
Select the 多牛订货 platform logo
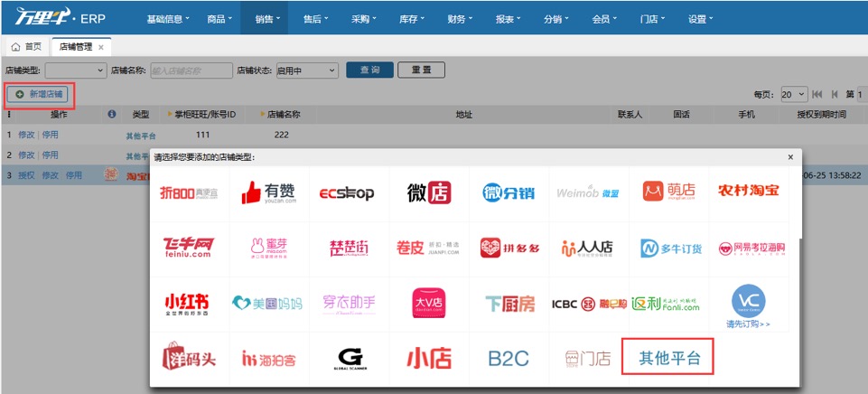[x=671, y=249]
